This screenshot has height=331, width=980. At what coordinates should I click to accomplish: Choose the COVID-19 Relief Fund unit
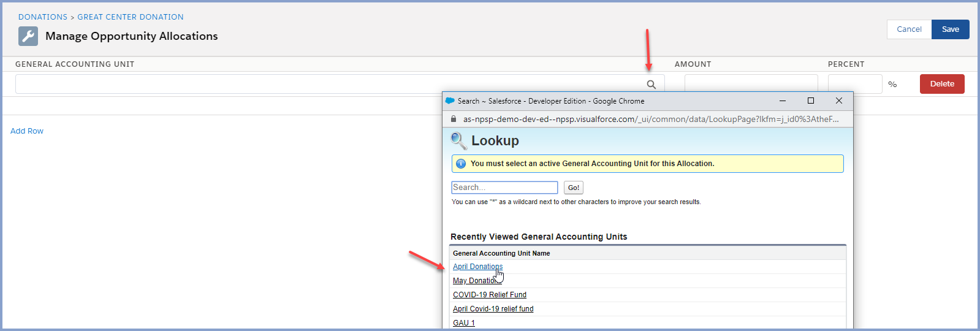(490, 295)
